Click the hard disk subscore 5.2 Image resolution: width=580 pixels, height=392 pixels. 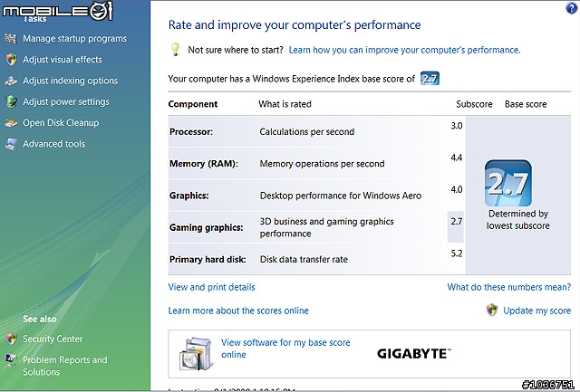point(457,253)
